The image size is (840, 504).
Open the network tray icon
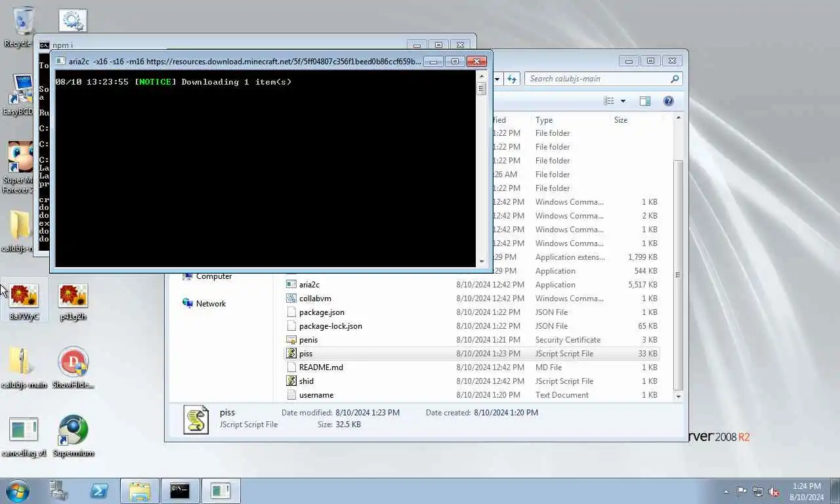758,492
